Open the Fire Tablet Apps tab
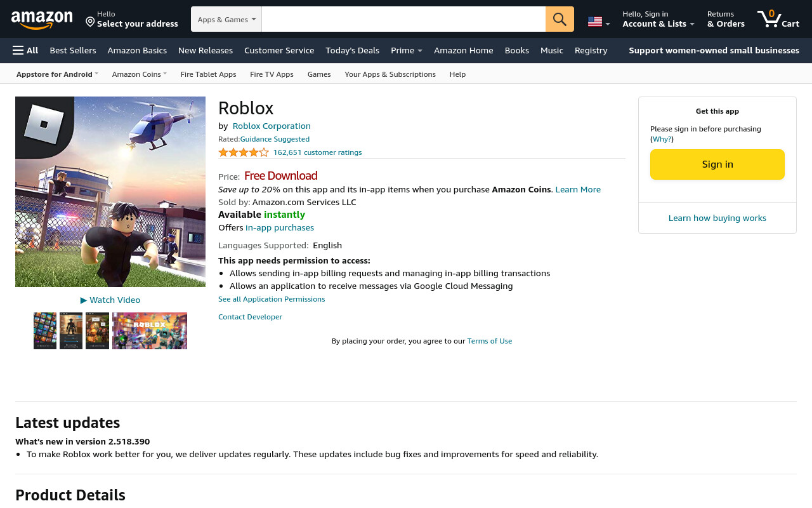The height and width of the screenshot is (508, 812). [208, 74]
